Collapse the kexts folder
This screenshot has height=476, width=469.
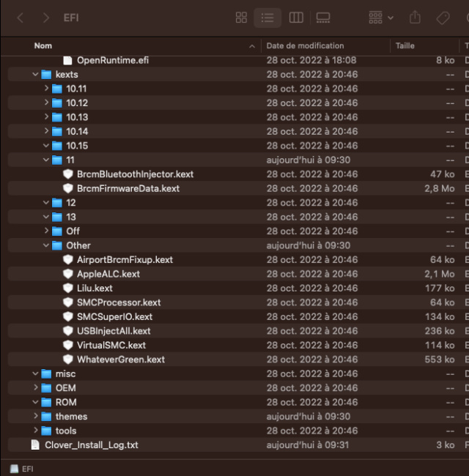(x=35, y=74)
